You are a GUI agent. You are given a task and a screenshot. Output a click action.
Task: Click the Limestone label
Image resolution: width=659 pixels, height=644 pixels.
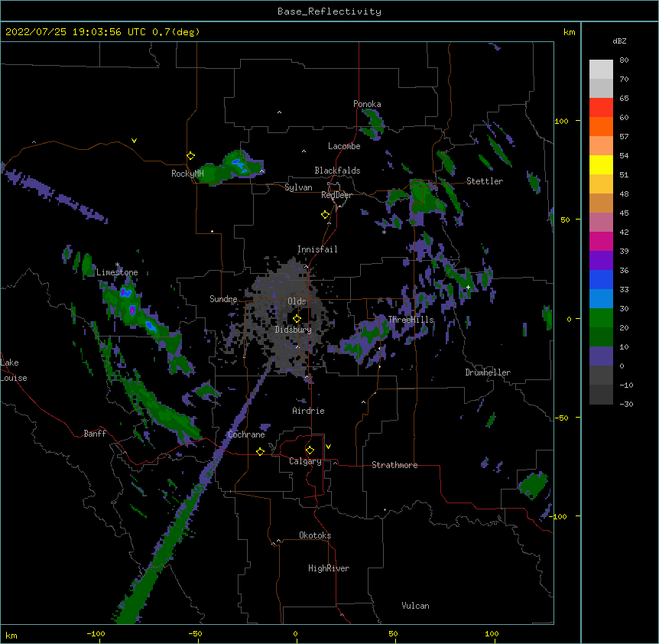(117, 272)
